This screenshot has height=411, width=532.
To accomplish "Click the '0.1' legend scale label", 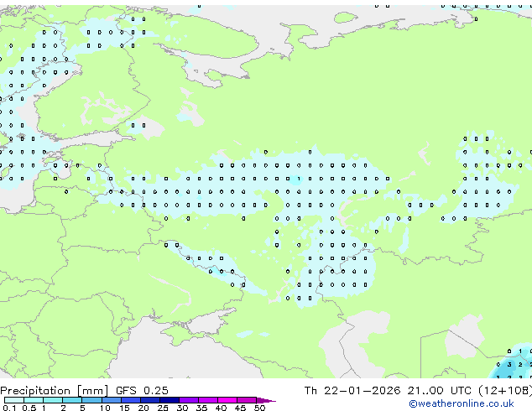I will [x=9, y=408].
